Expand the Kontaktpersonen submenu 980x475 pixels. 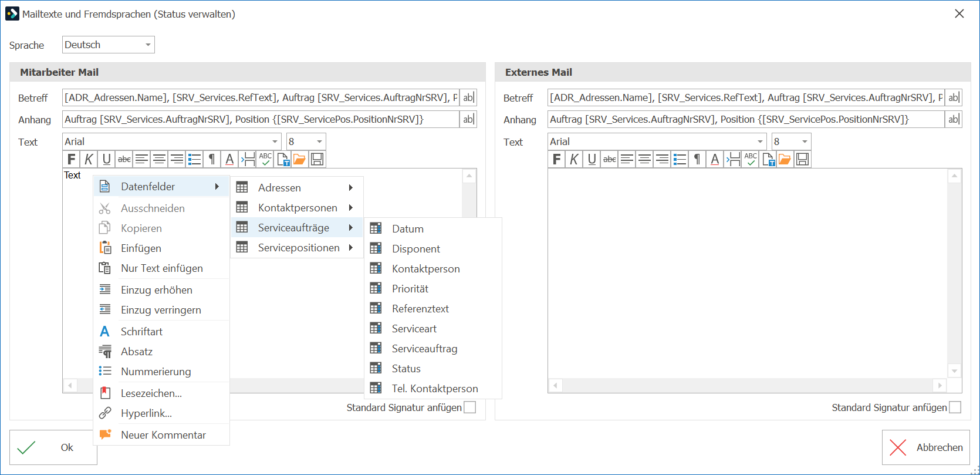[x=297, y=208]
